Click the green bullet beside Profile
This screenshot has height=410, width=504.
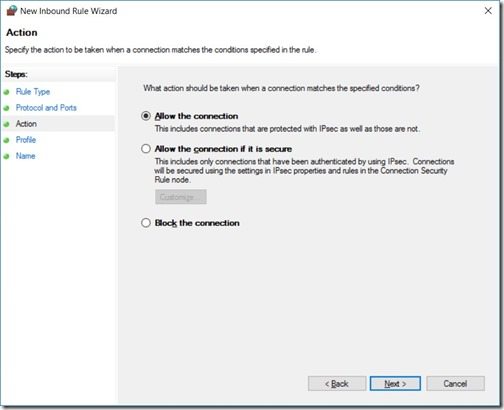coord(6,140)
